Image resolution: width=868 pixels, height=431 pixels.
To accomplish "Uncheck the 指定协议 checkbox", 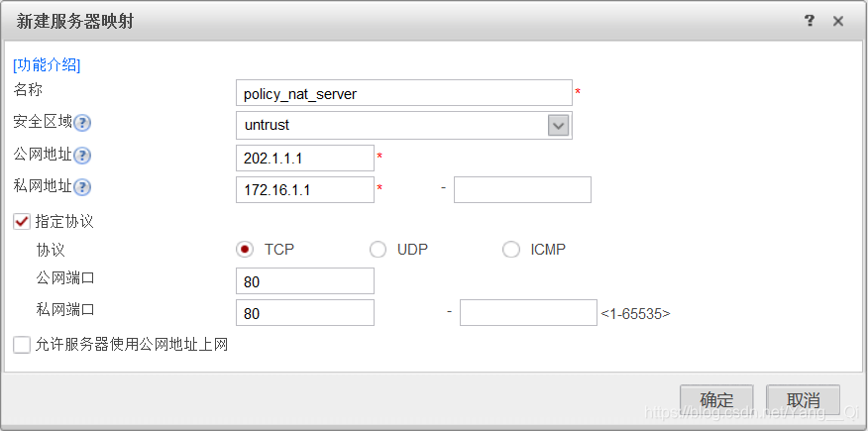I will coord(22,222).
